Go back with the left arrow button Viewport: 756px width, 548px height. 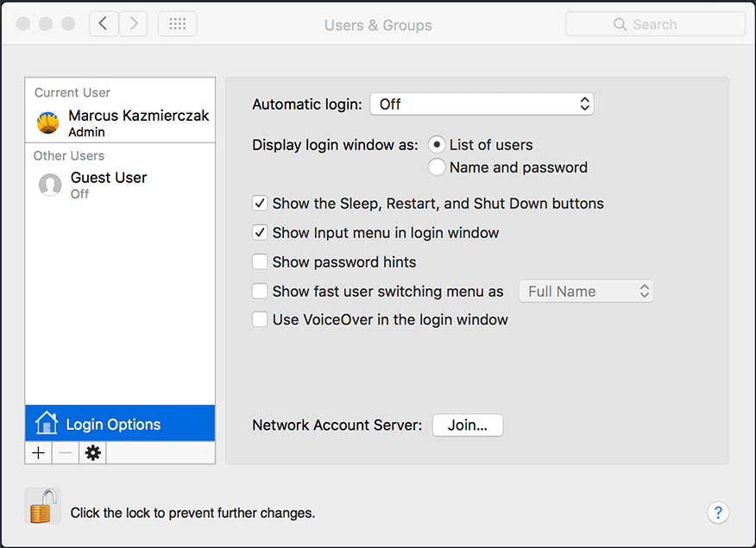tap(104, 23)
